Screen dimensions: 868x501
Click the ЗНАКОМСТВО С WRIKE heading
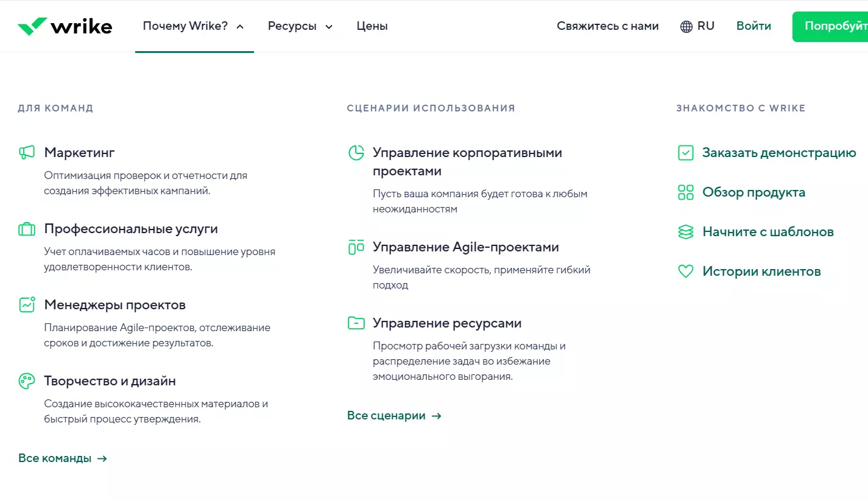pos(741,108)
